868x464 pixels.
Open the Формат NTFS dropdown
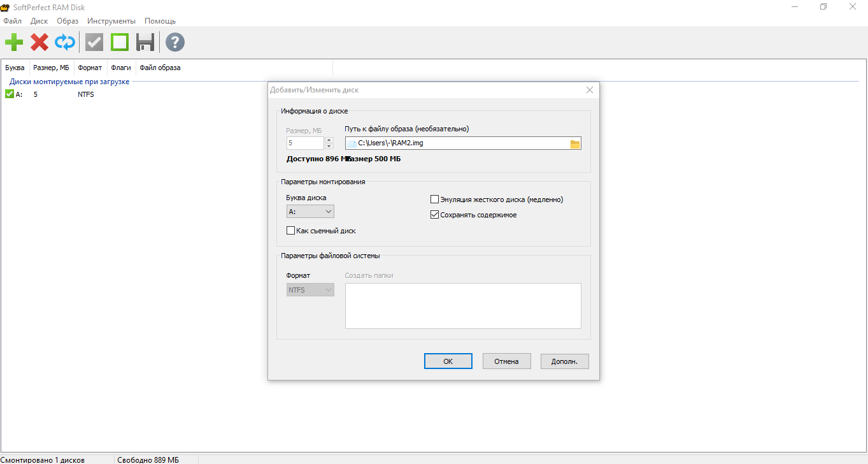click(310, 290)
